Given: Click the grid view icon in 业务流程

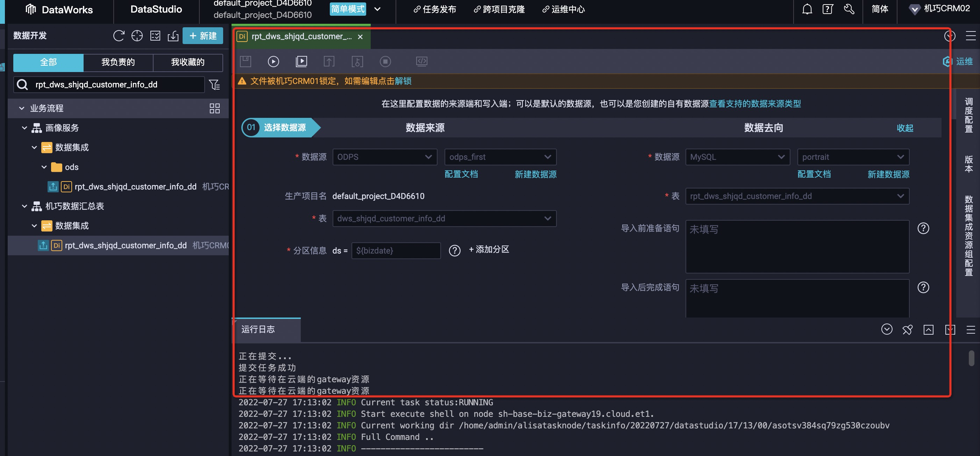Looking at the screenshot, I should pyautogui.click(x=214, y=108).
